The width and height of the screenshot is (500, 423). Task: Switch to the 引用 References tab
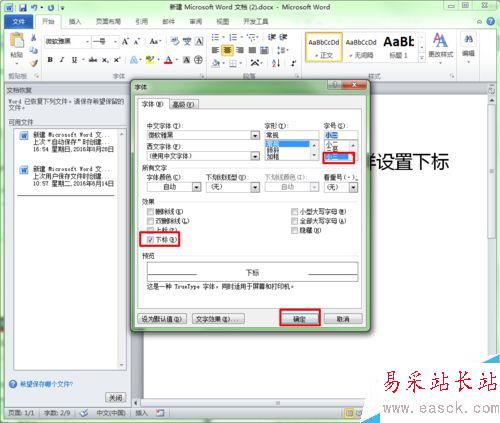pyautogui.click(x=141, y=22)
